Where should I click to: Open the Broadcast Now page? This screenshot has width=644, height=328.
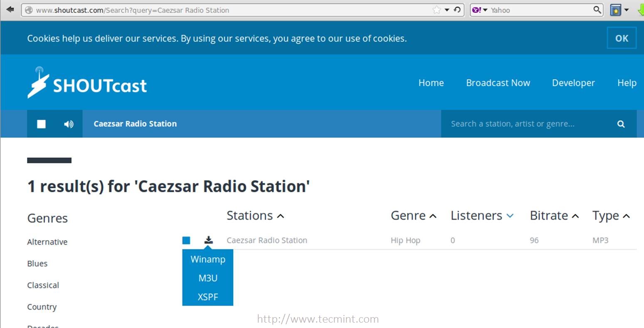[498, 83]
